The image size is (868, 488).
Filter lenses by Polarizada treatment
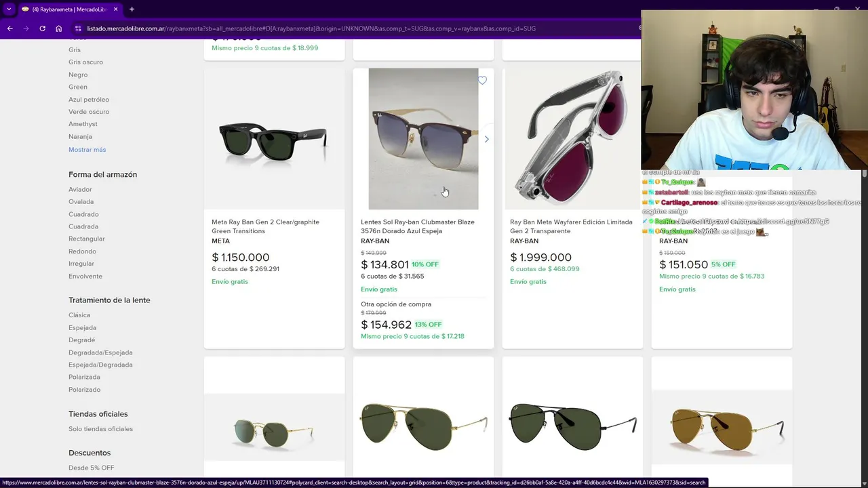(x=84, y=378)
